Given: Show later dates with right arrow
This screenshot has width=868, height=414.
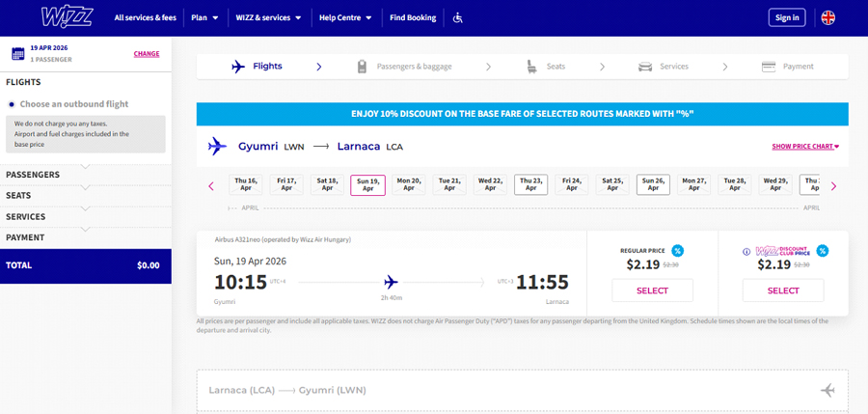Looking at the screenshot, I should pyautogui.click(x=834, y=186).
